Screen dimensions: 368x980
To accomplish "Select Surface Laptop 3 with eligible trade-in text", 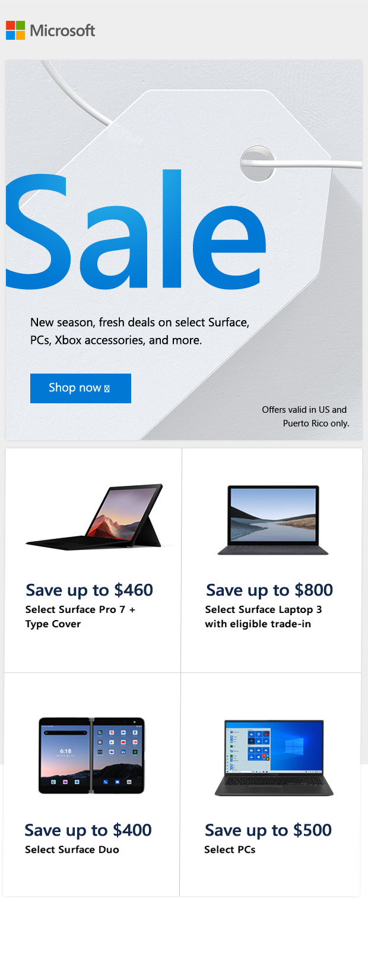I will [264, 617].
